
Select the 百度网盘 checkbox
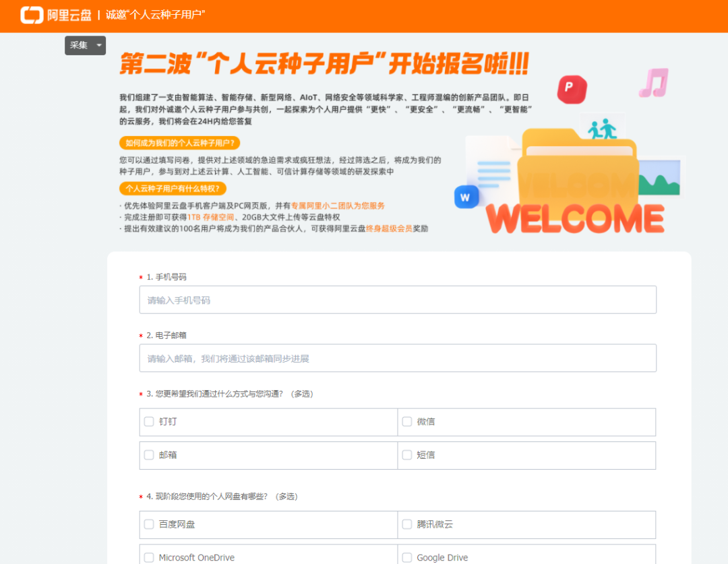point(149,524)
